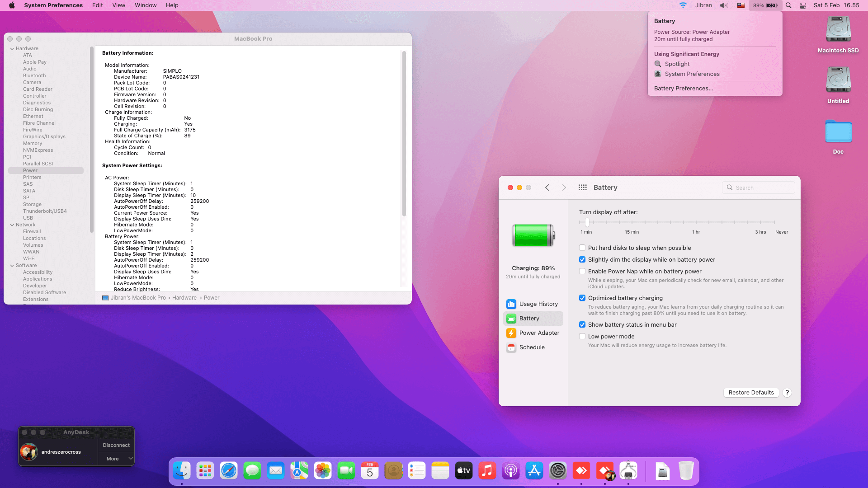Open Notes app in Dock
The width and height of the screenshot is (868, 488).
click(x=440, y=471)
